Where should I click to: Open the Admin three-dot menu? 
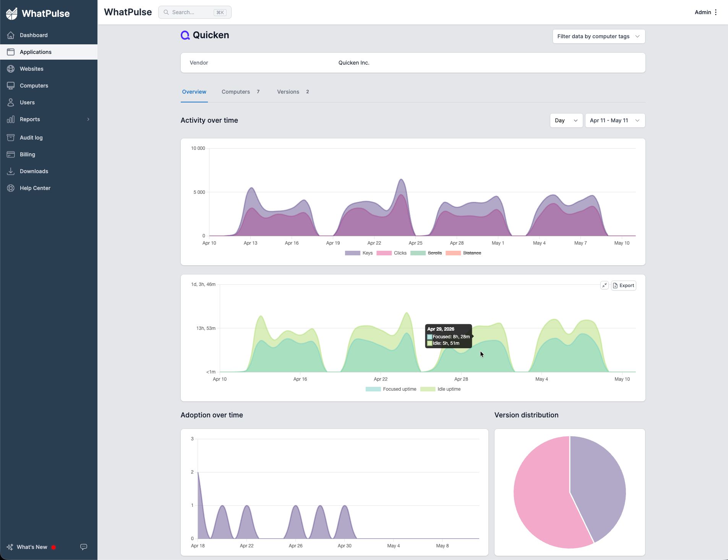point(716,12)
